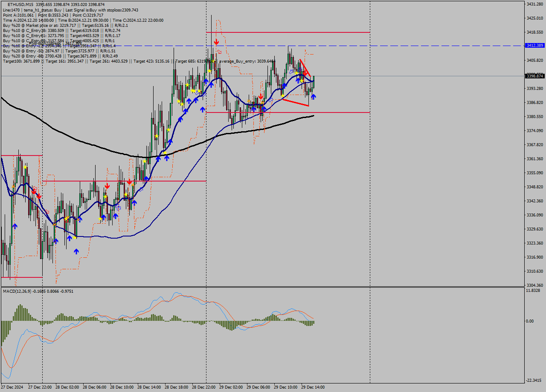Image resolution: width=546 pixels, height=392 pixels.
Task: Click the 3386.820 price axis label
Action: (534, 102)
